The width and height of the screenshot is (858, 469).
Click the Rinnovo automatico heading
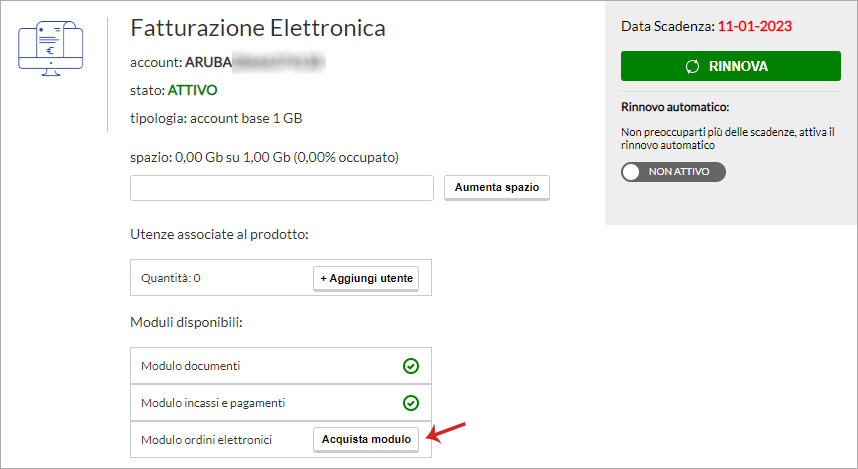tap(675, 107)
